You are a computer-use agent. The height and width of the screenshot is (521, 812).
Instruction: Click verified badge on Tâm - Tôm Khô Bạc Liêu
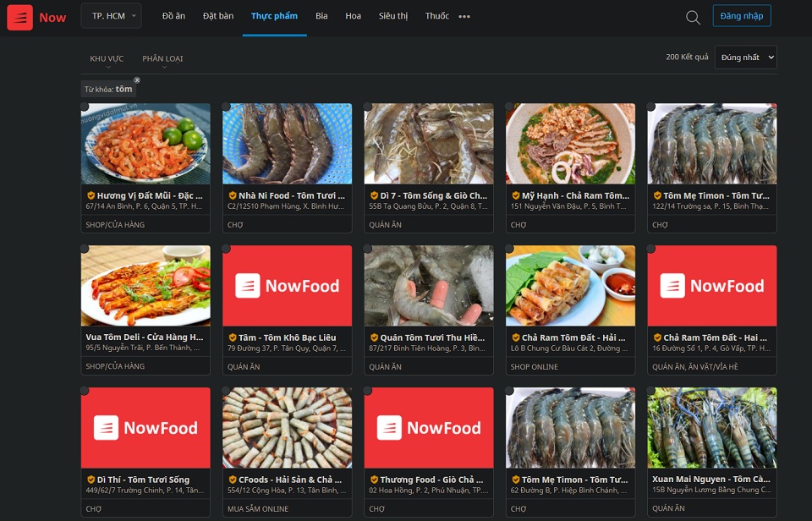point(233,337)
